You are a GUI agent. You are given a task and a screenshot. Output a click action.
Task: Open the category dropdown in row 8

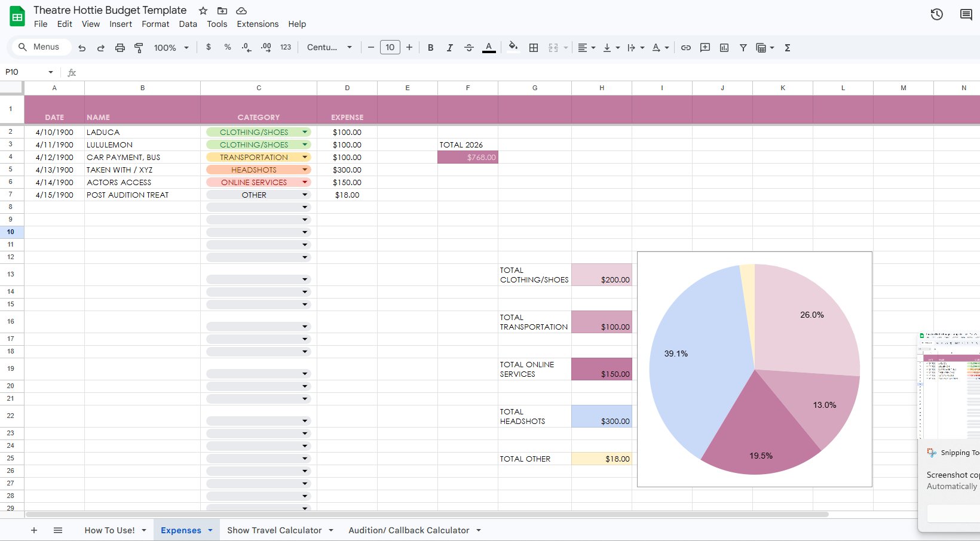pos(305,207)
